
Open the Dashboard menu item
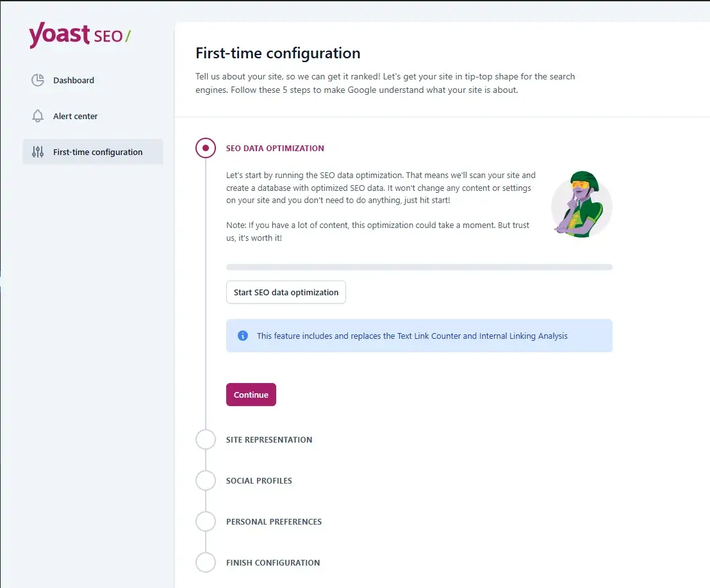click(x=74, y=80)
